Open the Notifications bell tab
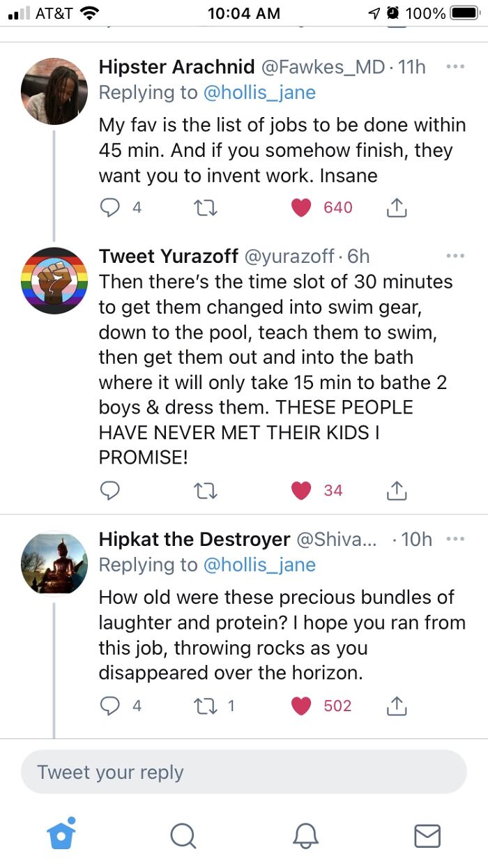 pyautogui.click(x=305, y=835)
